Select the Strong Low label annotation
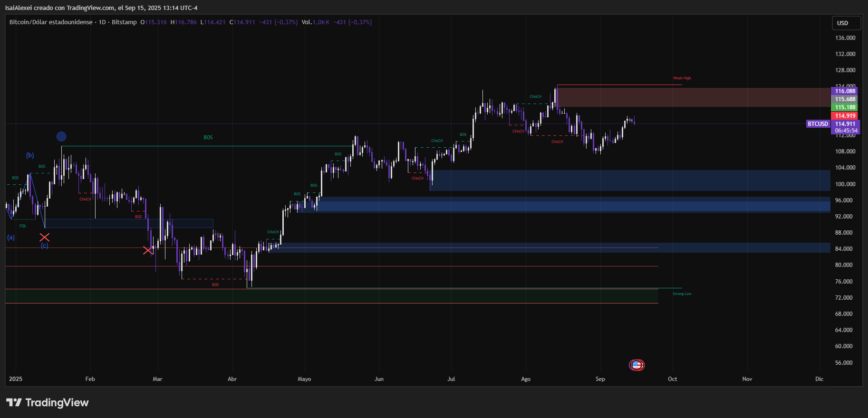The image size is (868, 418). 682,294
